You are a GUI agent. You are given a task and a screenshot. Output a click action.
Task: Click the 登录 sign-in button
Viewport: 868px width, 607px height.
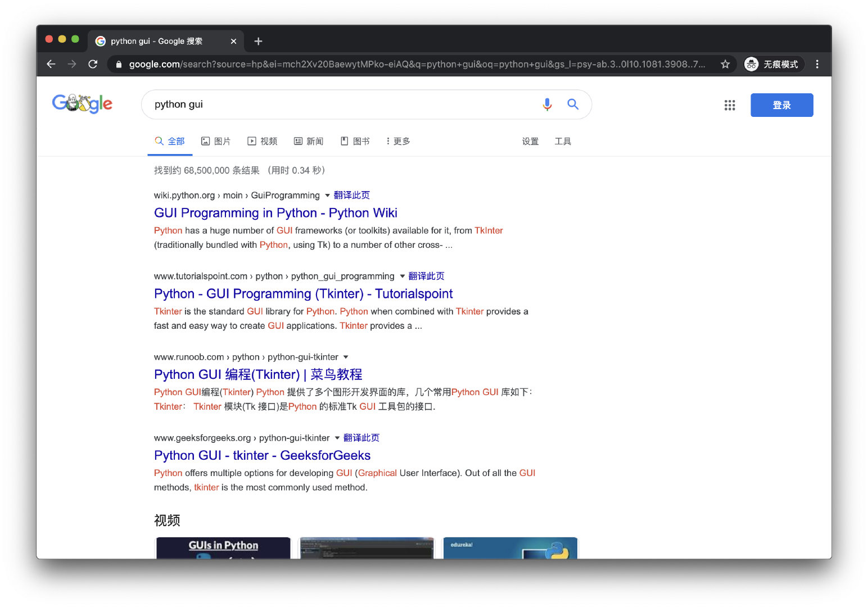coord(781,105)
